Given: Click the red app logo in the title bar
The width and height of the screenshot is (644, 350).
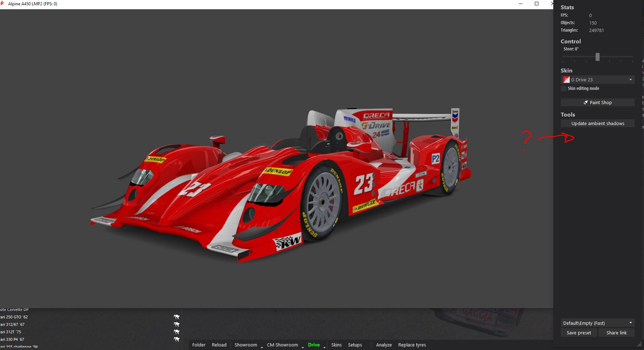Looking at the screenshot, I should (x=3, y=4).
